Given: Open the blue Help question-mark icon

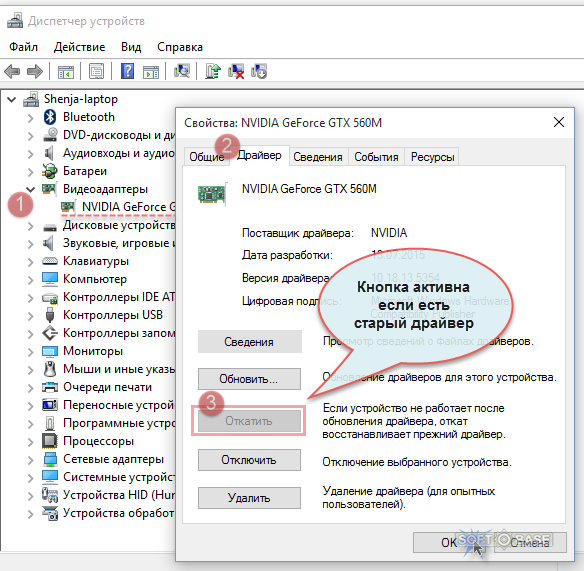Looking at the screenshot, I should click(x=127, y=71).
